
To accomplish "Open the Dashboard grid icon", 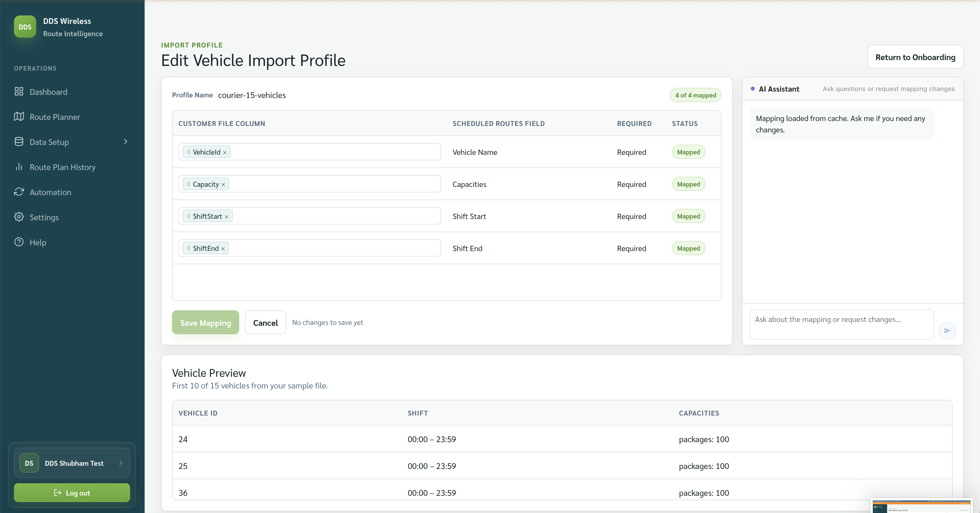I will 19,92.
